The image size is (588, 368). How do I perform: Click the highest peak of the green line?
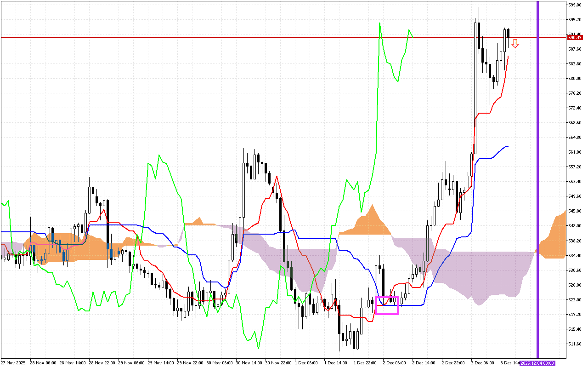click(379, 23)
